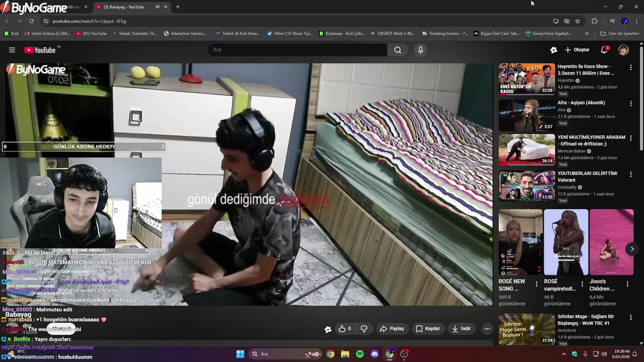Start voice search with the microphone
This screenshot has width=644, height=362.
tap(421, 50)
